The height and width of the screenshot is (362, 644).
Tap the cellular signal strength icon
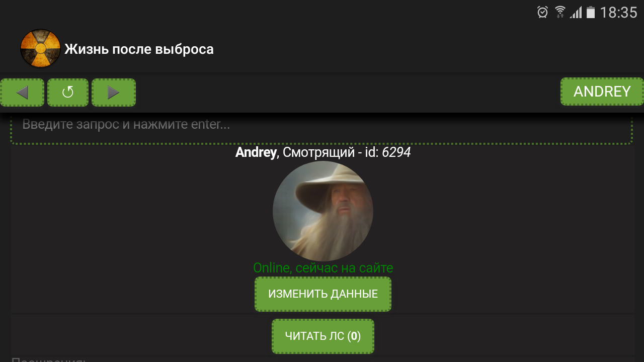(576, 12)
